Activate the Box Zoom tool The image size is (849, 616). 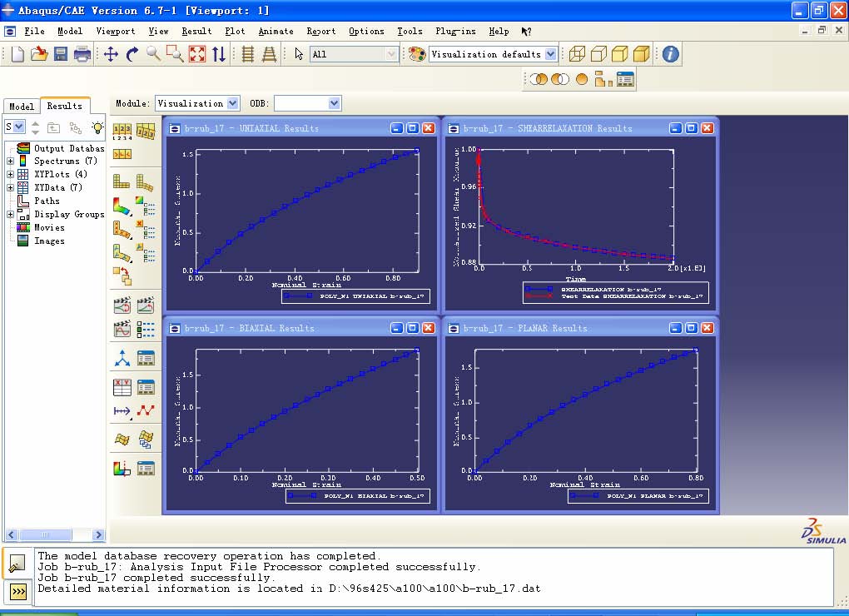tap(175, 54)
